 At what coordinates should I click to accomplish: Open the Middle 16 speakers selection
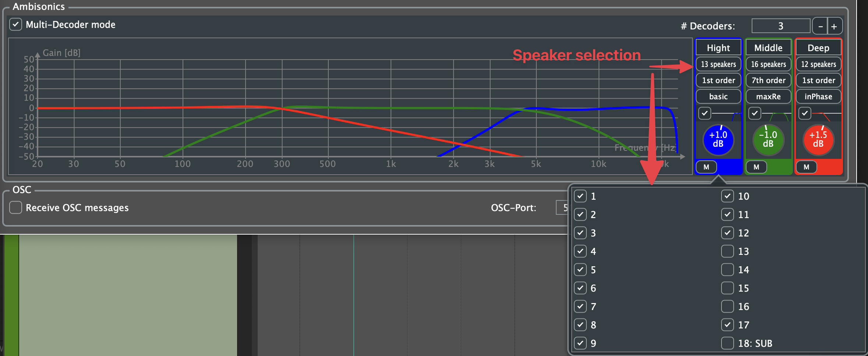point(768,64)
